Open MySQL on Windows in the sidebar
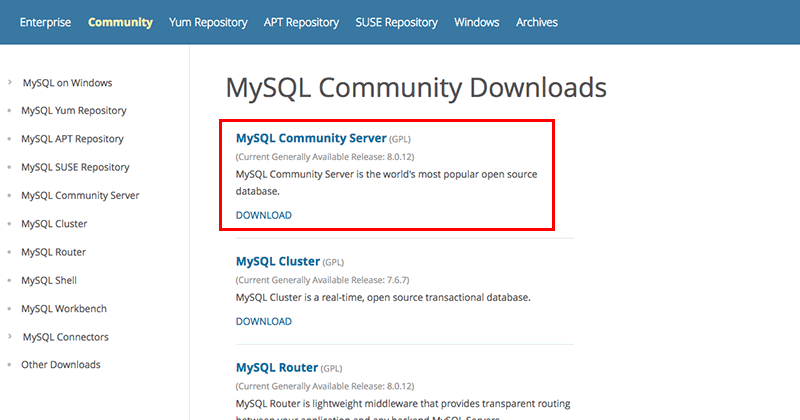The height and width of the screenshot is (420, 800). coord(67,83)
